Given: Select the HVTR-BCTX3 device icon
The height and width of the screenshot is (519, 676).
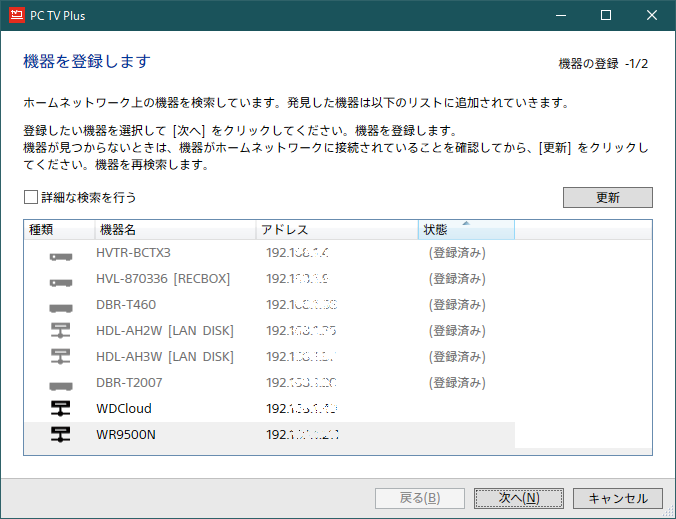Looking at the screenshot, I should click(61, 257).
